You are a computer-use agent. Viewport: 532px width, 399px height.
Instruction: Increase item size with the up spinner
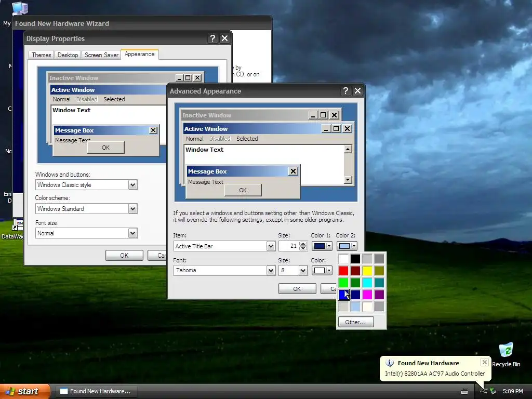303,244
